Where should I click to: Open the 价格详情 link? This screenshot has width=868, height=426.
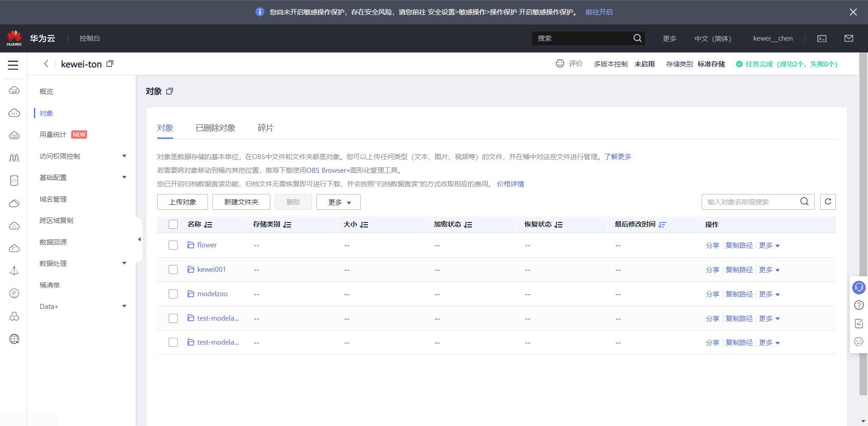click(510, 184)
